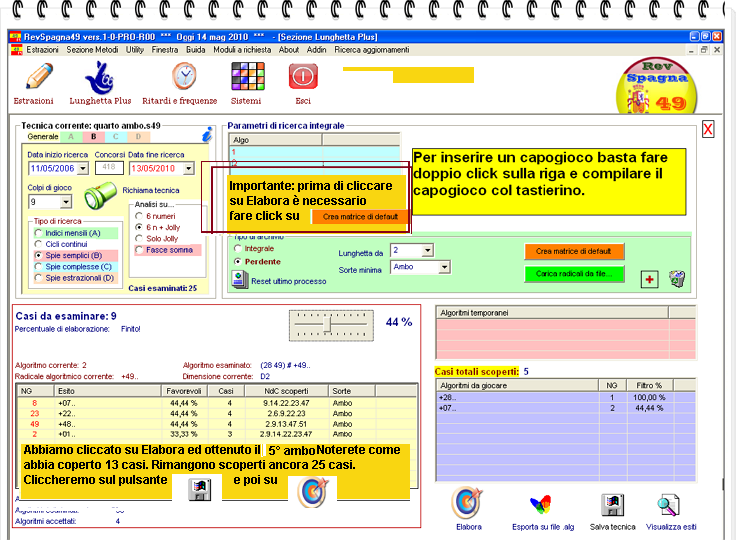Select result row +07.. with NG 8

(x=217, y=403)
